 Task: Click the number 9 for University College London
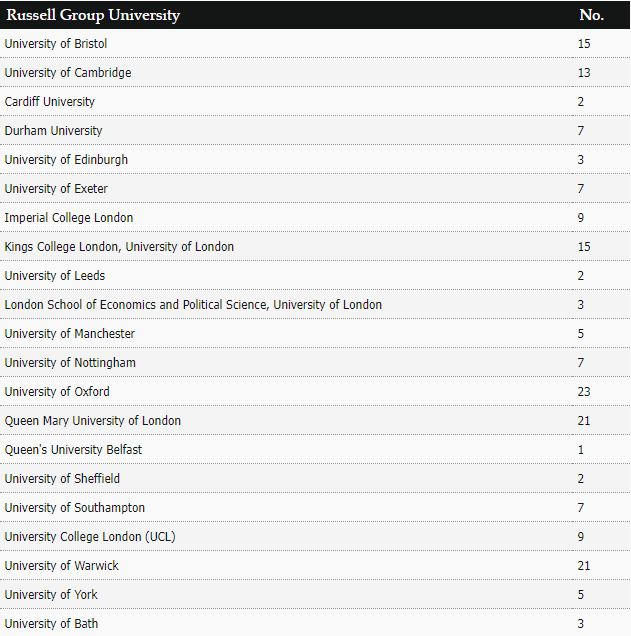[x=581, y=537]
